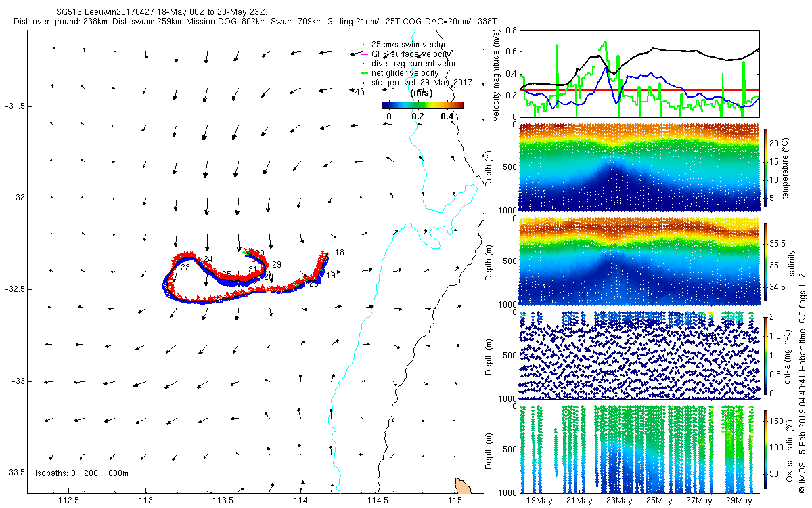Click the salinity depth-section panel
Screen dimensions: 812x508
click(x=639, y=261)
